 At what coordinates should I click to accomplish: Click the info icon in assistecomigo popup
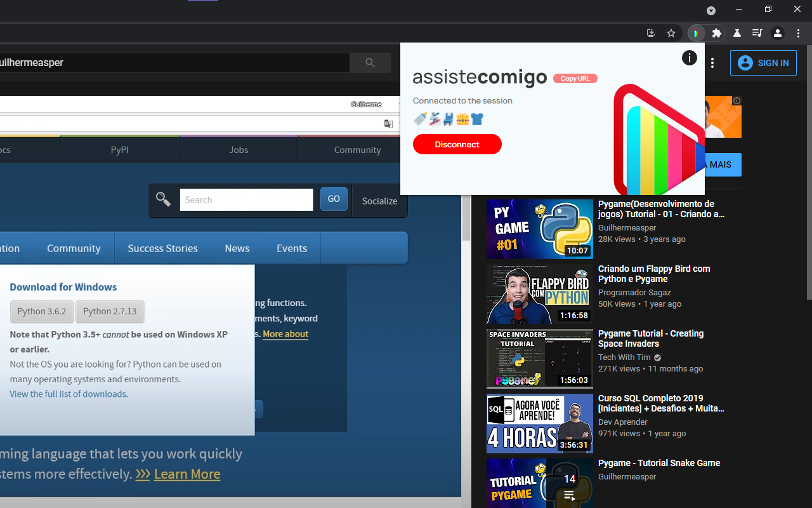(x=690, y=58)
